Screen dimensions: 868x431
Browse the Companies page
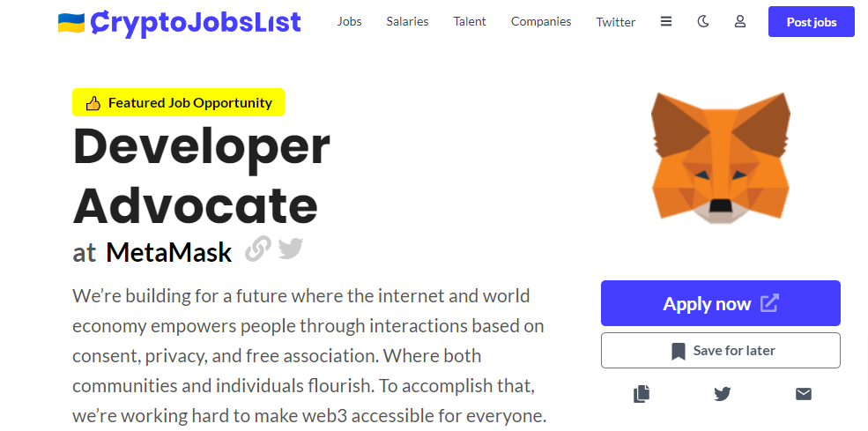pos(541,22)
